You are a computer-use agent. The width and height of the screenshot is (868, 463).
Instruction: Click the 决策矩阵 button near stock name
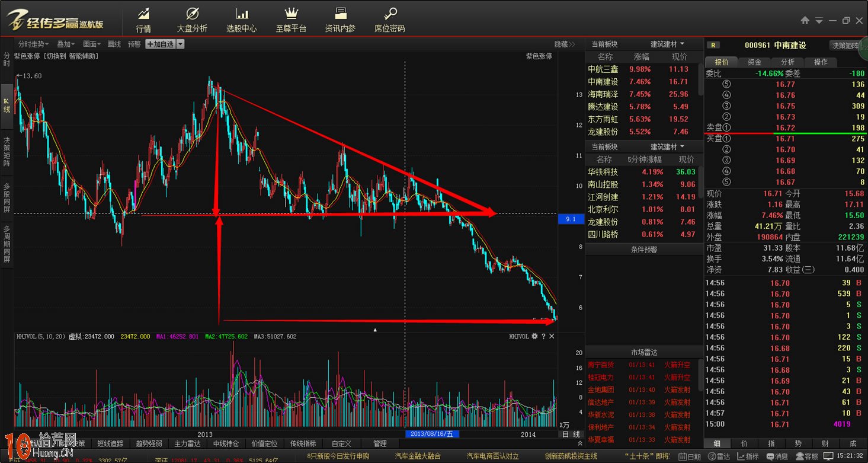pos(845,45)
